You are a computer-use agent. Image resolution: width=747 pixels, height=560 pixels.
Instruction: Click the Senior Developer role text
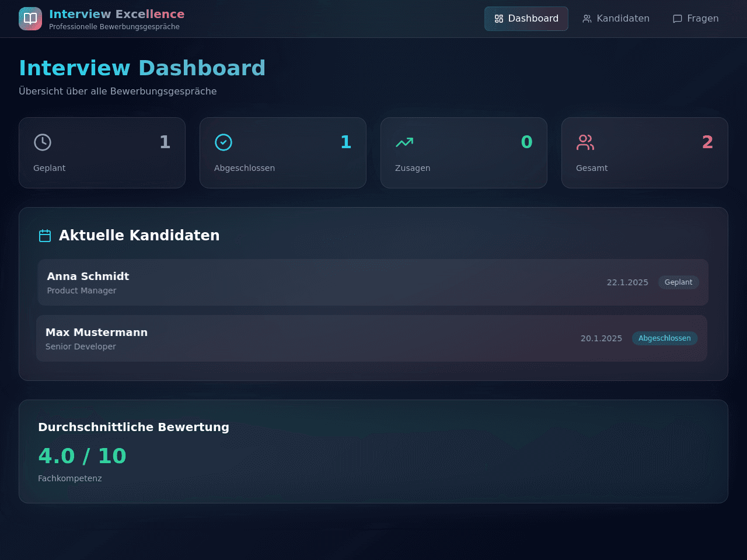pyautogui.click(x=81, y=346)
